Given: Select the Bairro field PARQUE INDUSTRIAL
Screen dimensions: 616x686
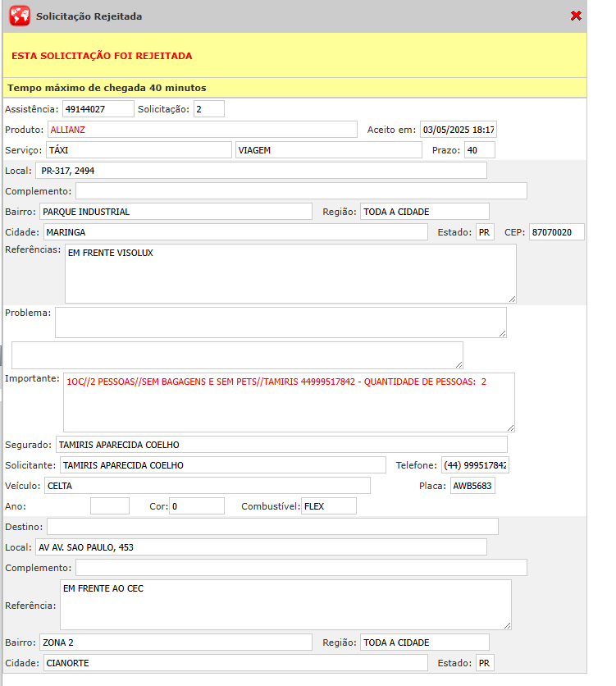Looking at the screenshot, I should [175, 212].
